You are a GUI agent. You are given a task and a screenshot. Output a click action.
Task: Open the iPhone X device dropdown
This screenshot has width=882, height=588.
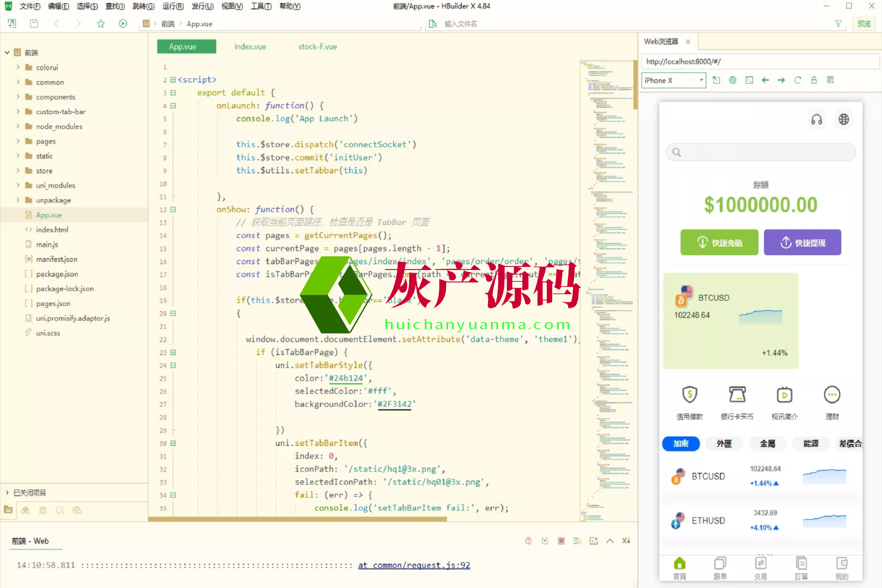tap(674, 80)
